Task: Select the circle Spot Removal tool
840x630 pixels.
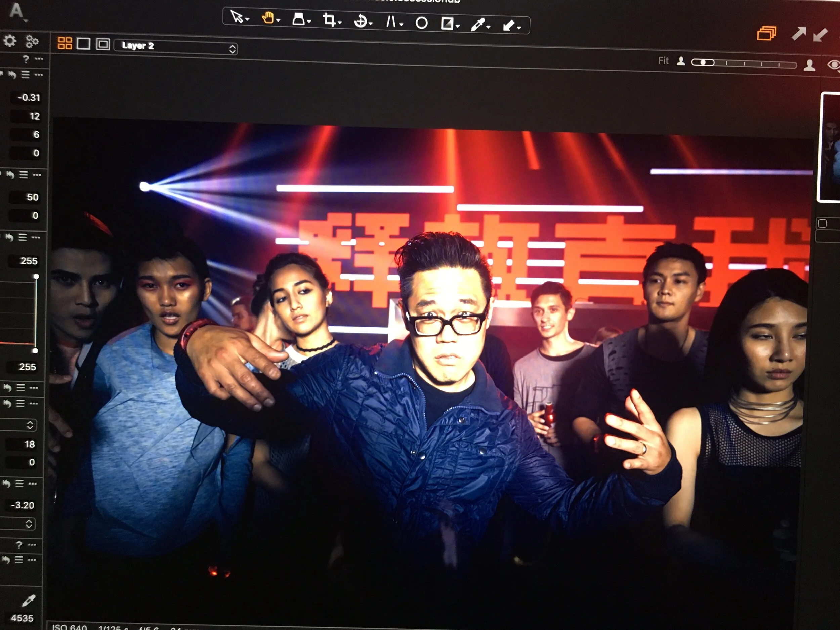Action: point(422,23)
